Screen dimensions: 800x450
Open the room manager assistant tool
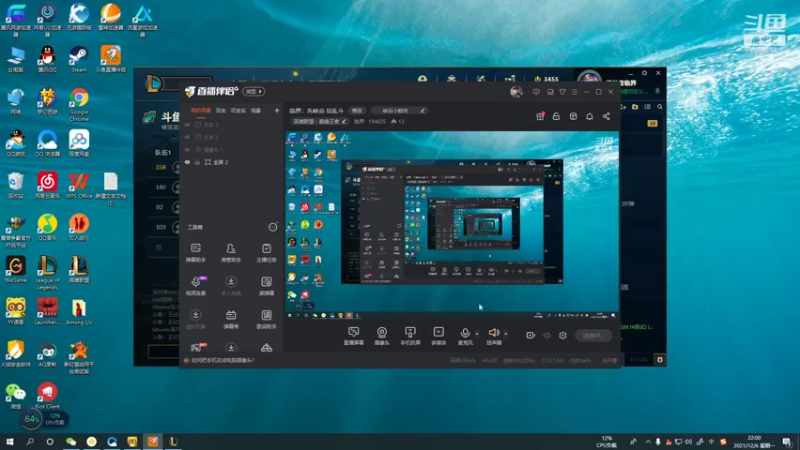(231, 253)
